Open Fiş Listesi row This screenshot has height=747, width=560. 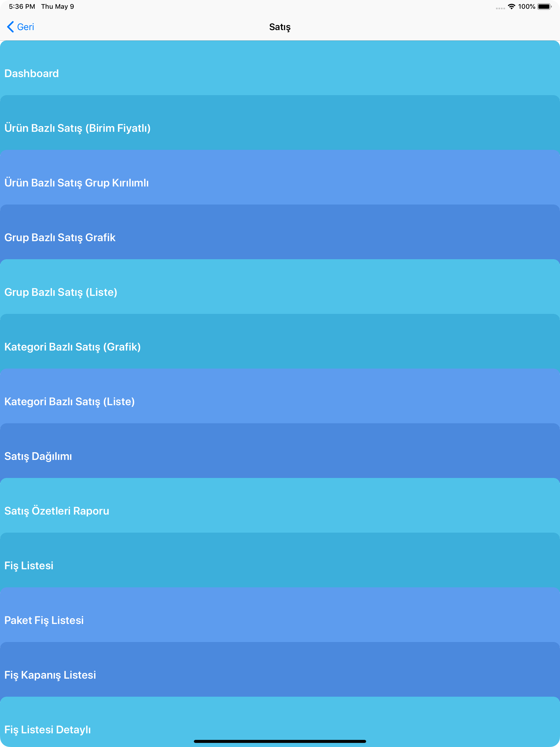click(280, 560)
